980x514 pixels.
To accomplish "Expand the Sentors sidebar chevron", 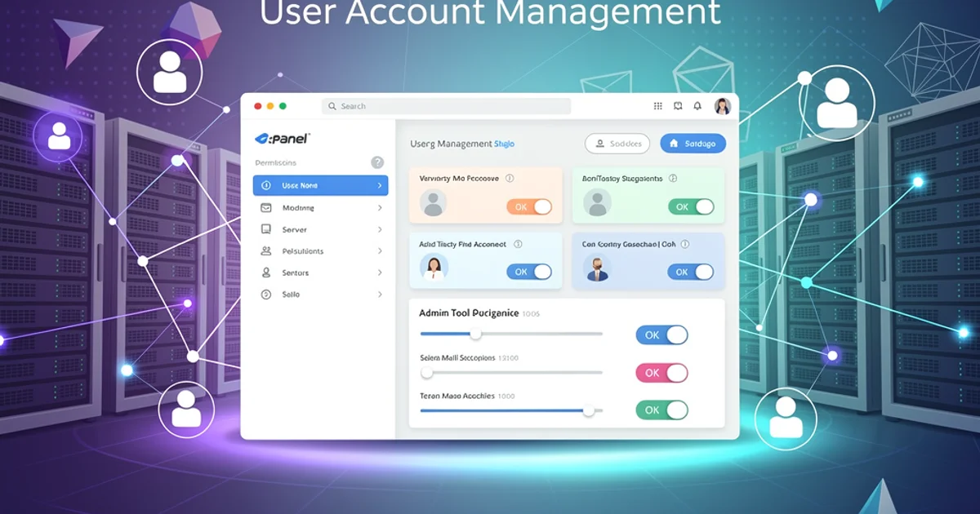I will click(x=380, y=273).
